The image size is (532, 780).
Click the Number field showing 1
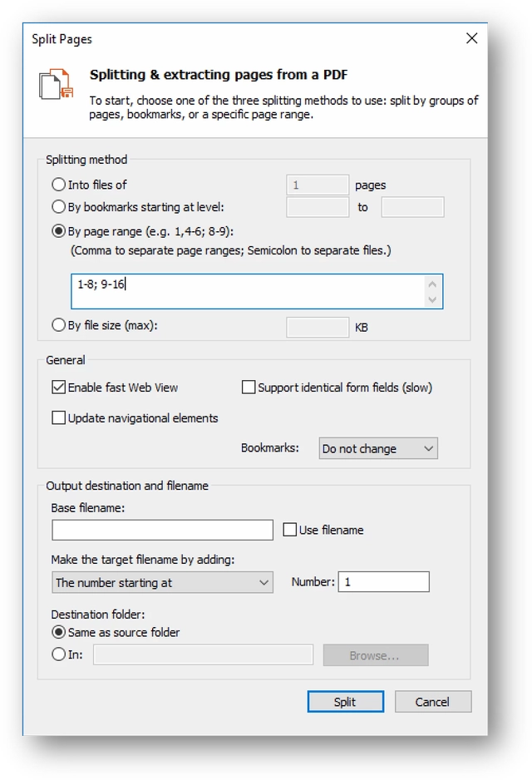[x=383, y=582]
